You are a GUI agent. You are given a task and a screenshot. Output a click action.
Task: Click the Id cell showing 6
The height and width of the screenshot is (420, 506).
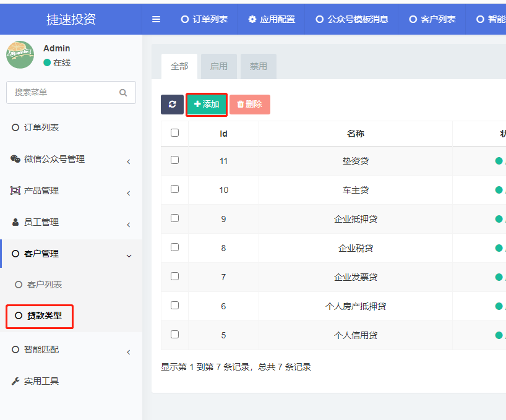pos(223,306)
